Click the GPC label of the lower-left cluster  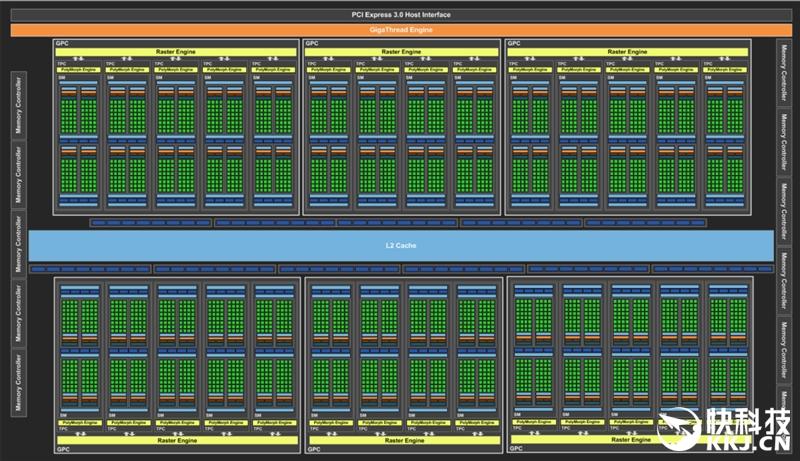pos(63,449)
